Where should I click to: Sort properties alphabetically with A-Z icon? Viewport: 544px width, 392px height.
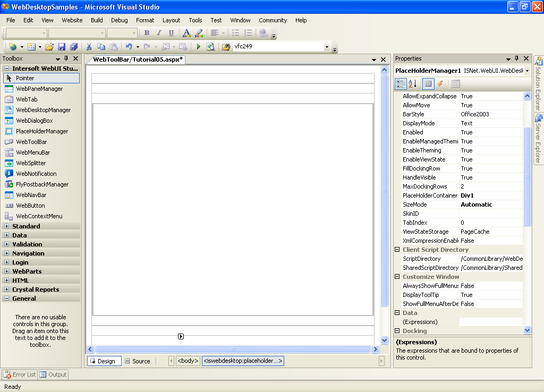[x=413, y=84]
